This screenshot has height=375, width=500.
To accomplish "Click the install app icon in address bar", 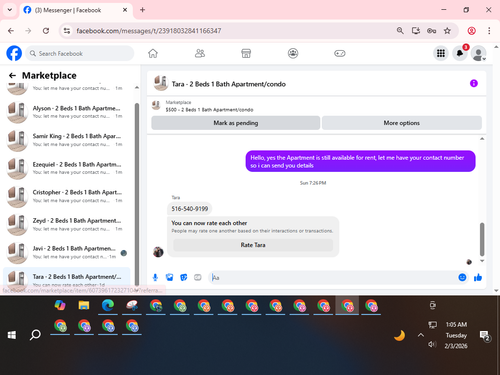I will point(416,31).
